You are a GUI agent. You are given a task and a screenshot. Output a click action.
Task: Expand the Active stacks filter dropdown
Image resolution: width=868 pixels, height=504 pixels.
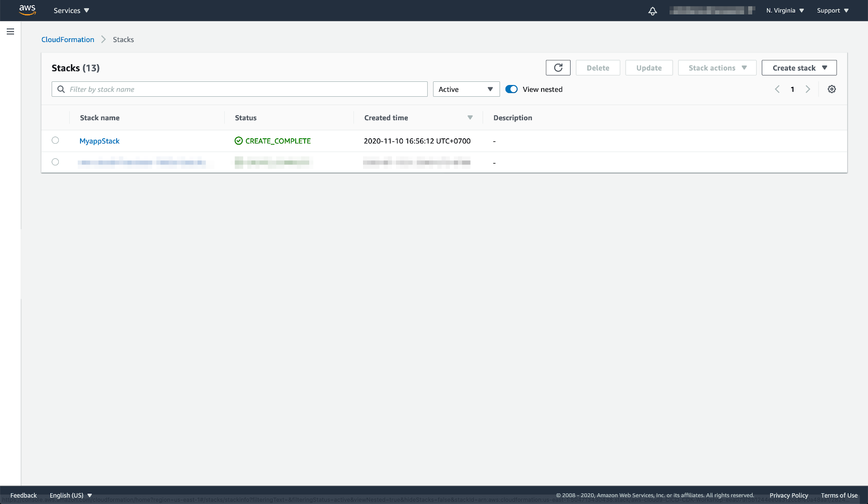click(466, 89)
